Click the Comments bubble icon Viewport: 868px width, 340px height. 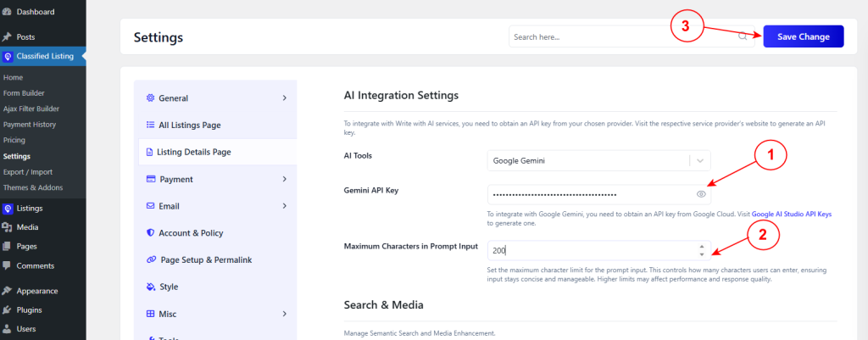pos(7,265)
